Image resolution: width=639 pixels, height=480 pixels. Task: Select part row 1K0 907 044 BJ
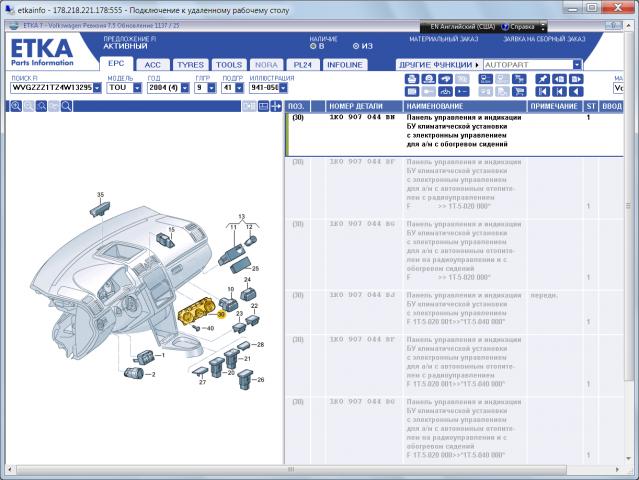pyautogui.click(x=455, y=312)
